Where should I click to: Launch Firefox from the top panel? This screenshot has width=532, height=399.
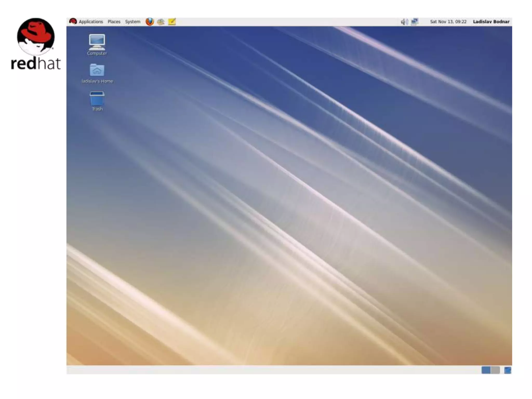tap(149, 22)
